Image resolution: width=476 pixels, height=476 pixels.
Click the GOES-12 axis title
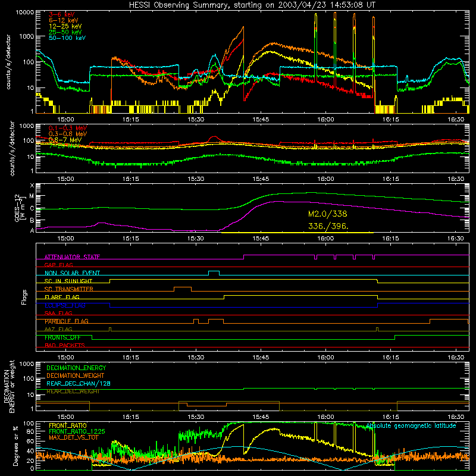[19, 208]
